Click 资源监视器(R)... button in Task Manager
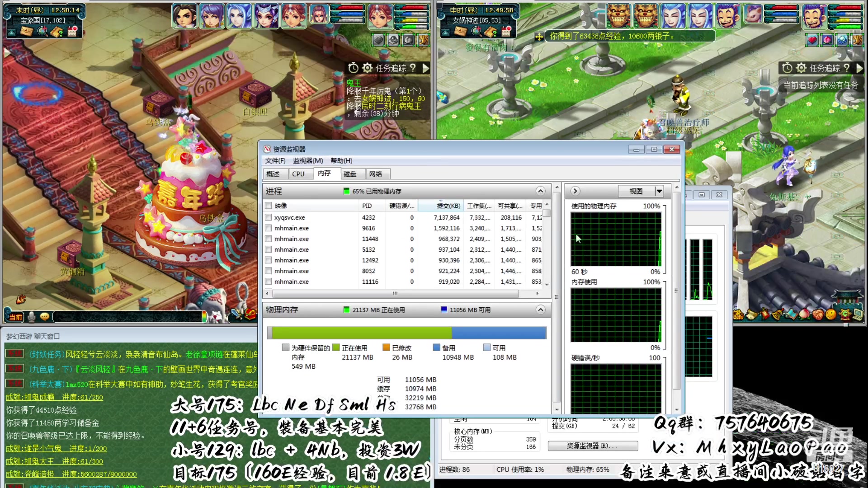The image size is (868, 488). [x=593, y=446]
